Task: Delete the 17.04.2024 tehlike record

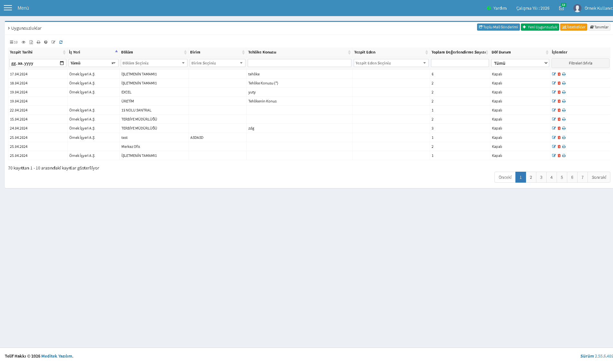Action: coord(559,74)
